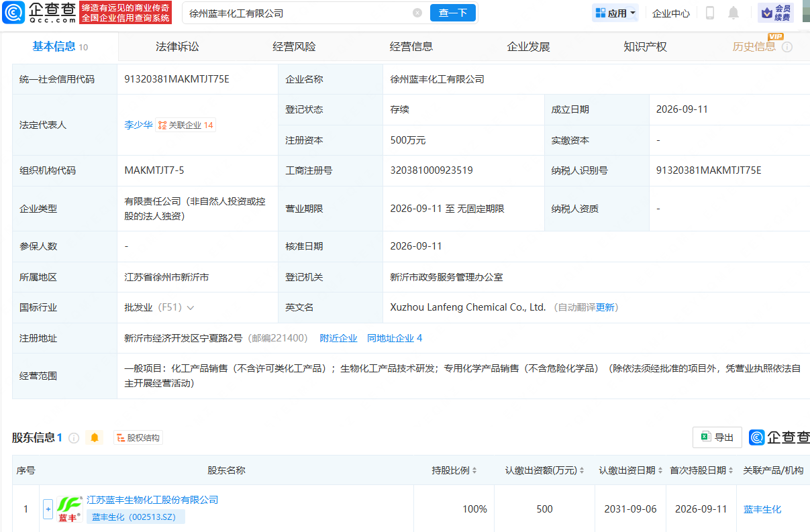Click the Qcc.com 企查查 logo
Viewport: 810px width, 532px height.
point(39,12)
